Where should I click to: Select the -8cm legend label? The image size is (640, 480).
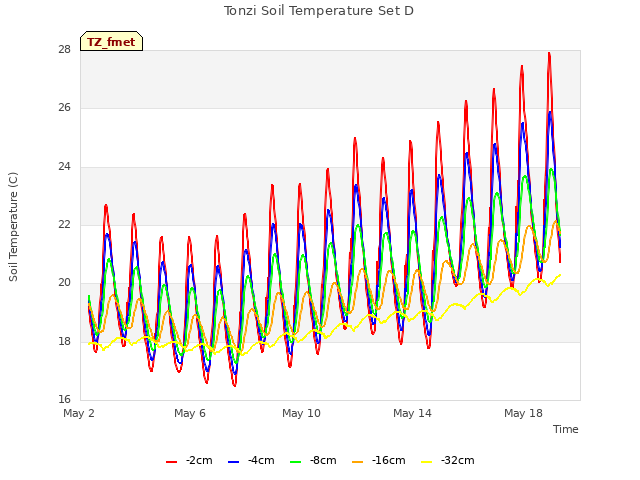click(323, 460)
